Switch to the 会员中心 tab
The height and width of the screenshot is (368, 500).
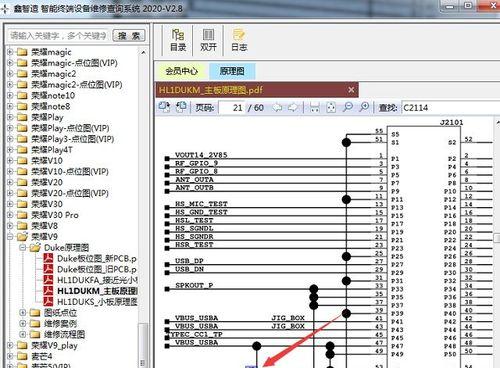182,71
